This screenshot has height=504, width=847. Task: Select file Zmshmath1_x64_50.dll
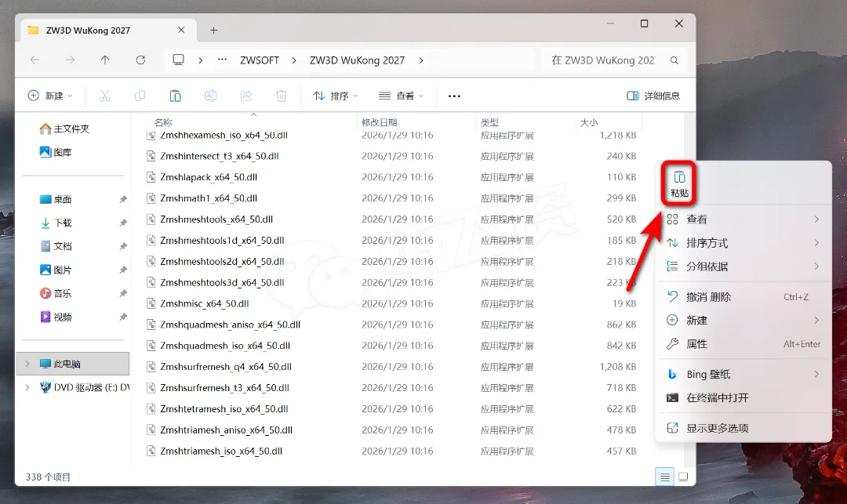(x=209, y=198)
